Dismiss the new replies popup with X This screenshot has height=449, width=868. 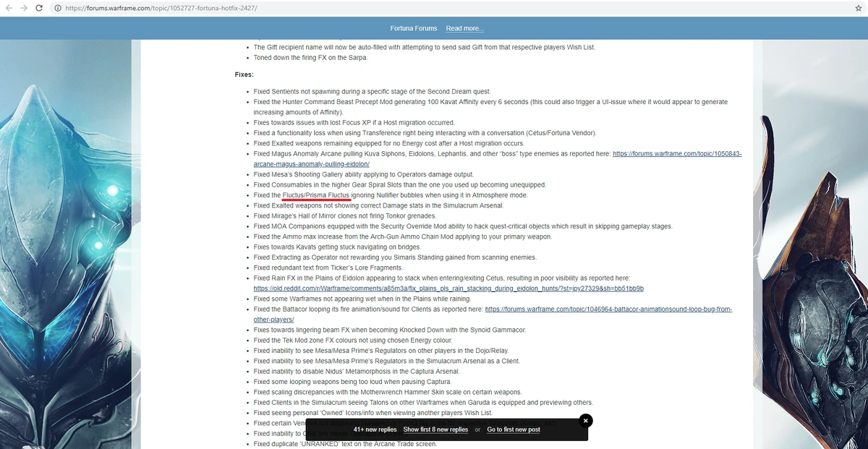click(x=586, y=420)
